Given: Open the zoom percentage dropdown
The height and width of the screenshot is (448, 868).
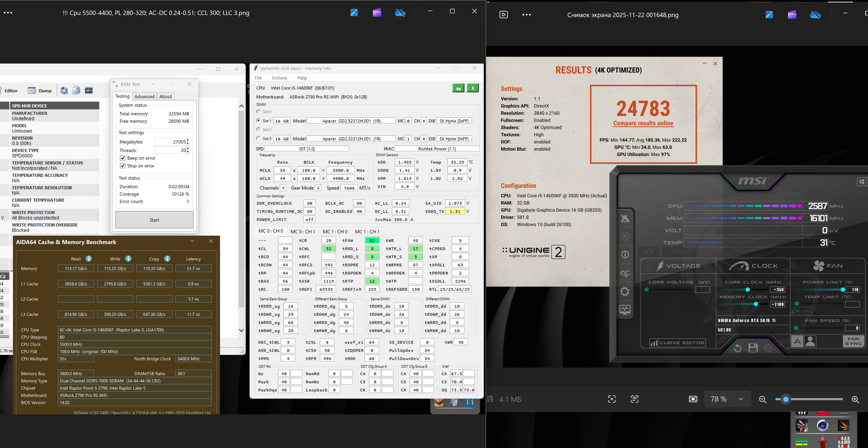Looking at the screenshot, I should (x=741, y=399).
